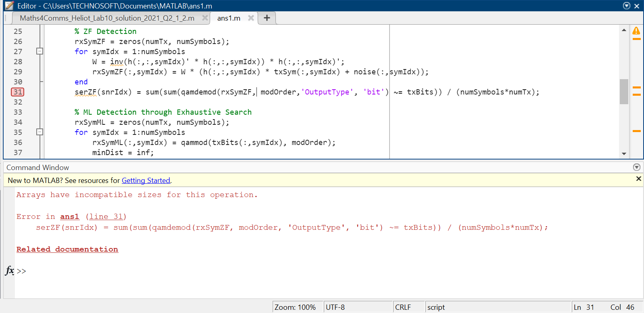Click line number 25 in gutter
644x313 pixels.
(18, 31)
